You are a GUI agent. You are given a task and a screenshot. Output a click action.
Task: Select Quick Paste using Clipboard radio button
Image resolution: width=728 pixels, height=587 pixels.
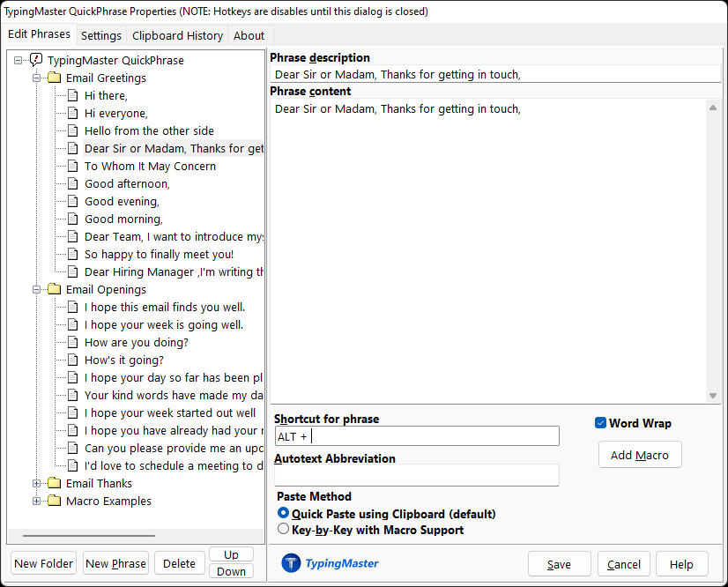coord(283,513)
